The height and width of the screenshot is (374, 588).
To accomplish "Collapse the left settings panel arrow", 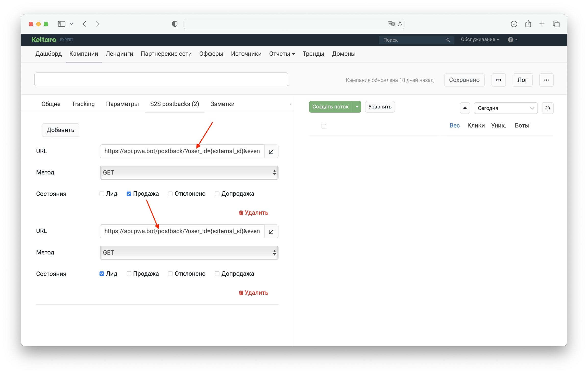I will tap(291, 104).
